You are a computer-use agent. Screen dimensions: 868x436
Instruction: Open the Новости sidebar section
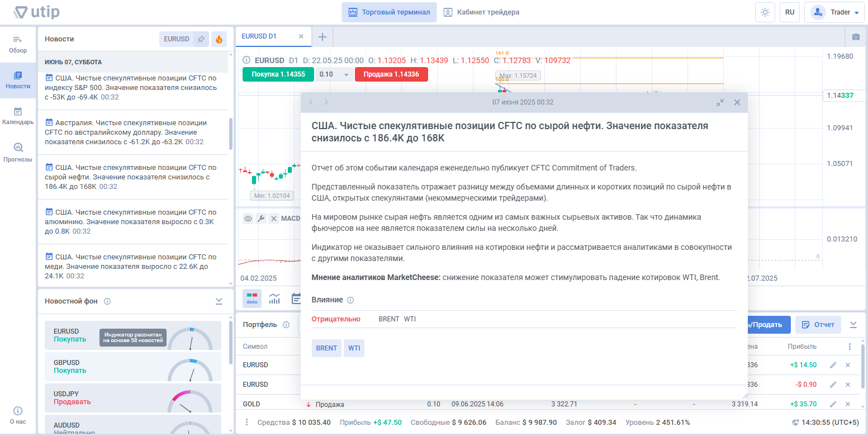tap(18, 80)
